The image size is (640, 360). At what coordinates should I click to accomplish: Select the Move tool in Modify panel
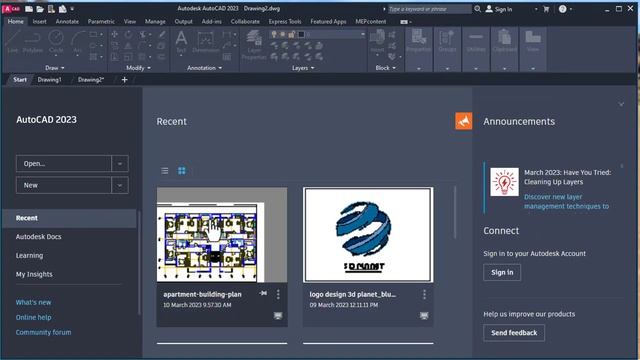click(115, 34)
